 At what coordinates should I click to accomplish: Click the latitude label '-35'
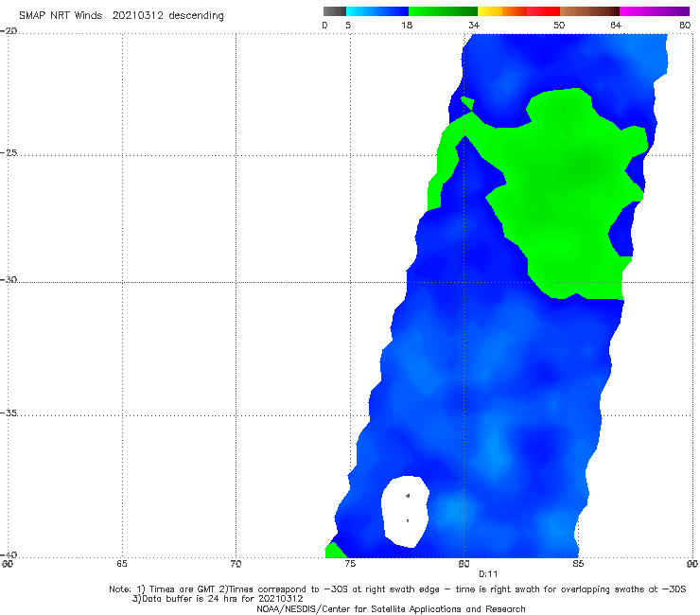(9, 413)
